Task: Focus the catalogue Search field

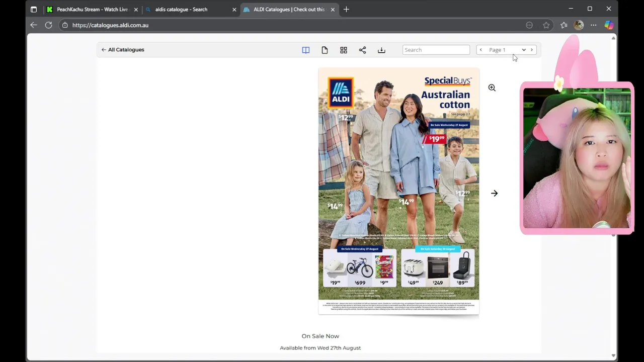Action: (x=436, y=50)
